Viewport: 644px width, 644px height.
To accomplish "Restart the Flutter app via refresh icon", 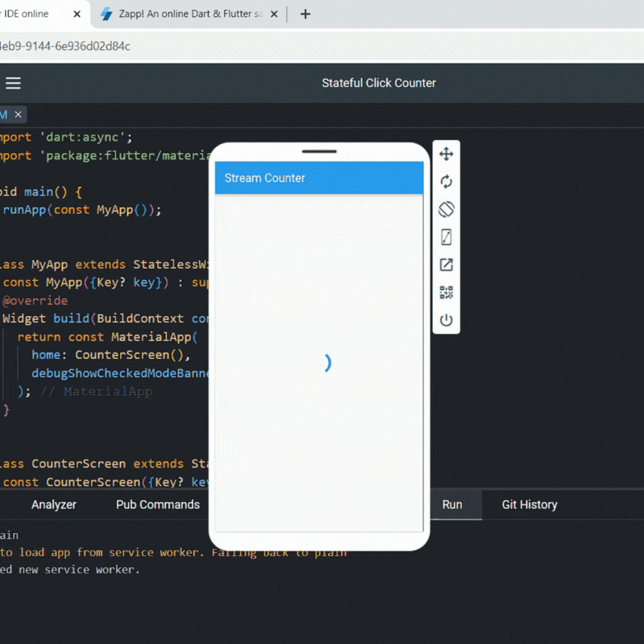I will click(x=446, y=181).
